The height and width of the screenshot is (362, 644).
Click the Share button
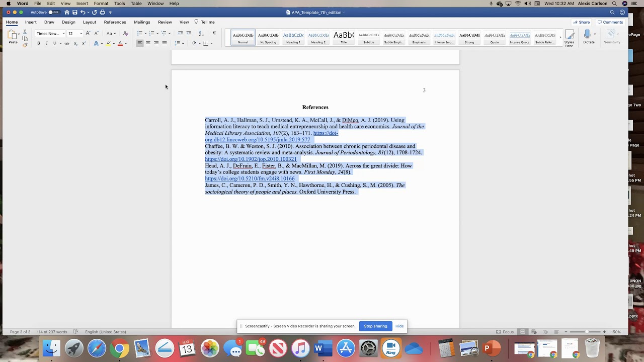coord(581,22)
